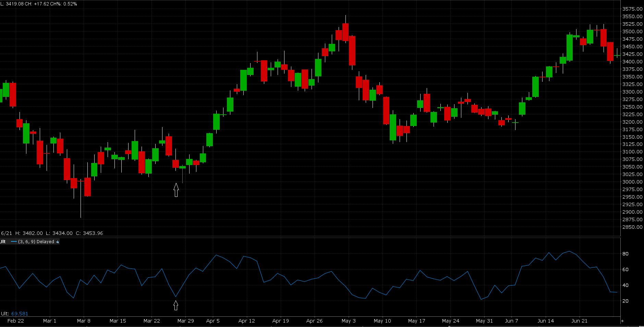This screenshot has height=327, width=644.
Task: Click the 6/21 H/L/C data readout
Action: point(52,233)
